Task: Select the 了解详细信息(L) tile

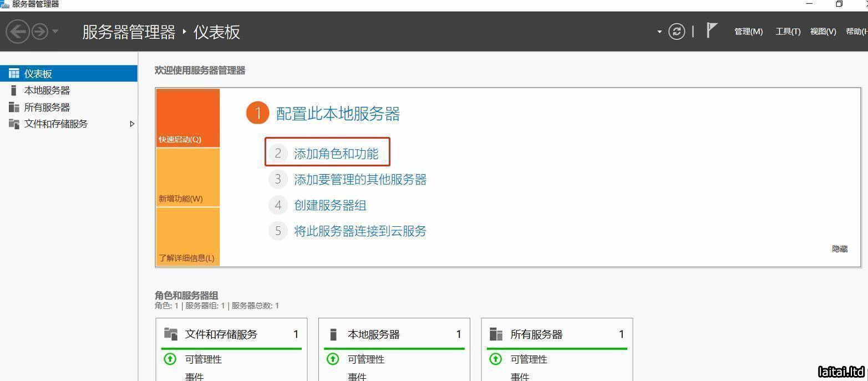Action: pyautogui.click(x=187, y=237)
